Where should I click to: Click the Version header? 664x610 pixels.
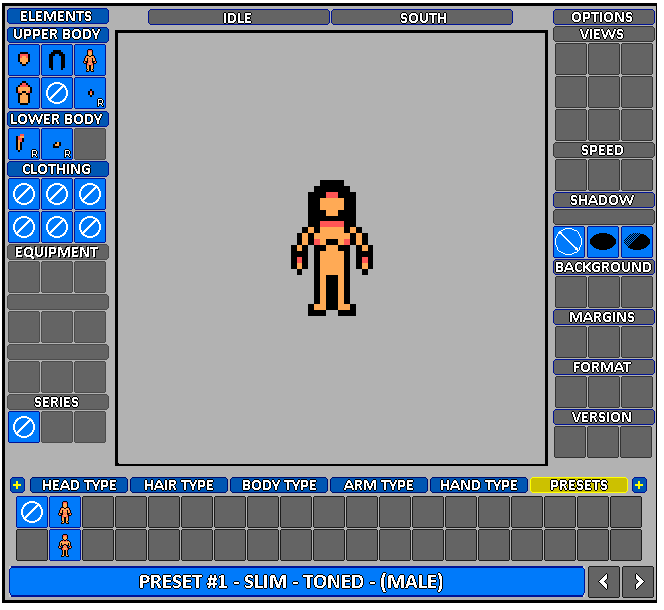click(x=604, y=417)
